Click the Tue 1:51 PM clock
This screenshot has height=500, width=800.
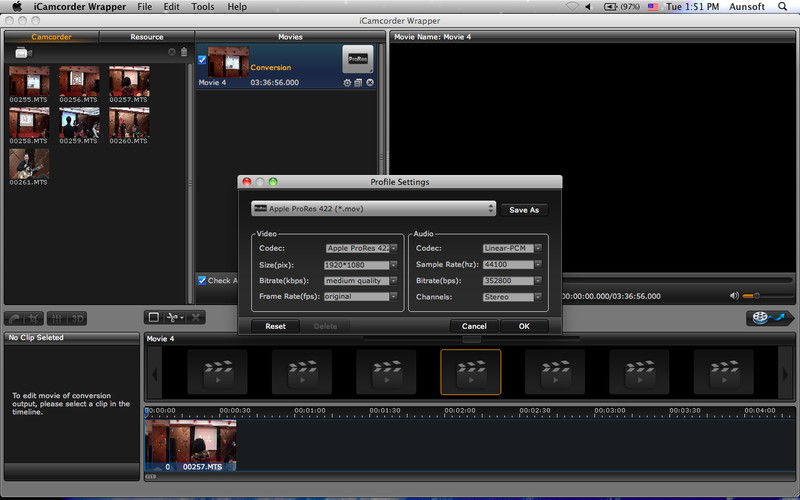692,7
